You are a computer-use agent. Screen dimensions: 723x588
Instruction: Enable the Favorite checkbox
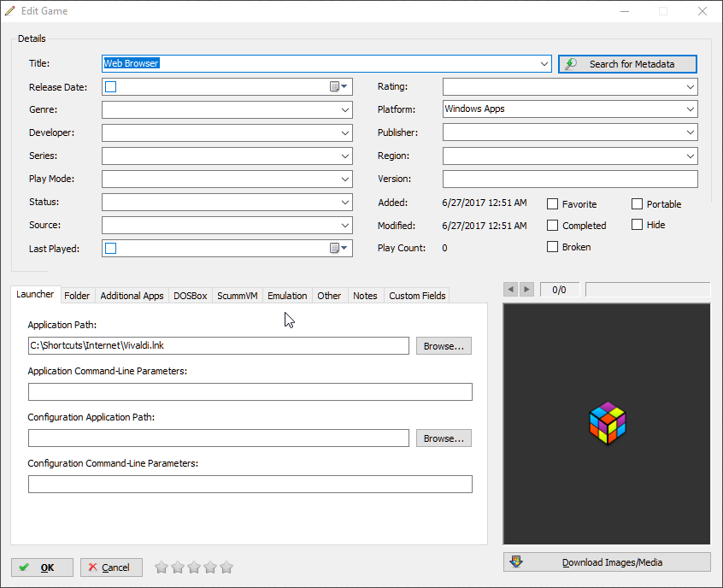click(553, 204)
